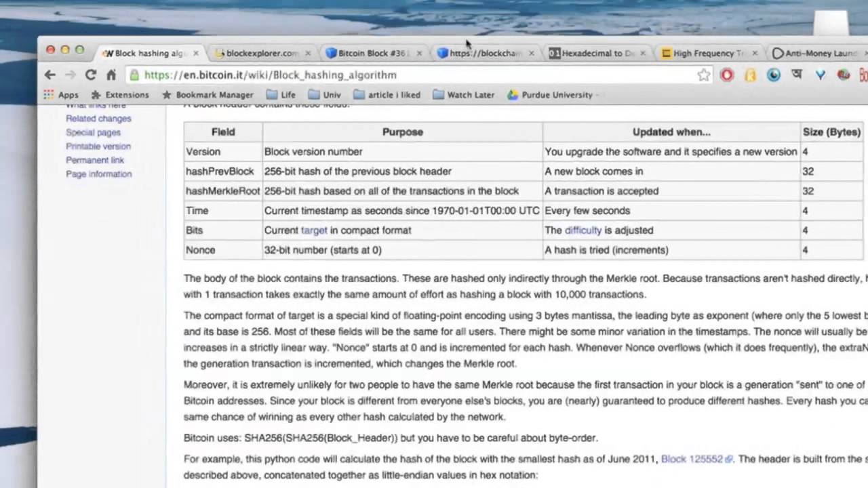This screenshot has height=488, width=868.
Task: Click the 'A hash is tried (increments)' cell
Action: coord(671,250)
